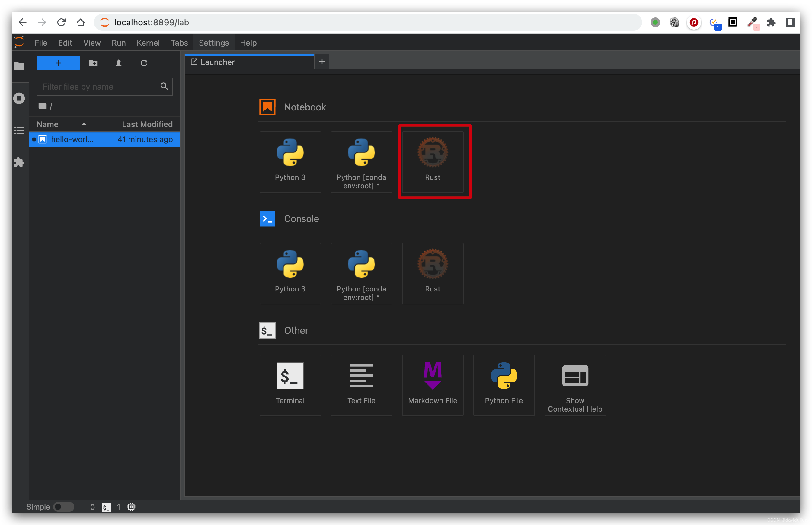
Task: Select the hello-world notebook file
Action: [72, 139]
